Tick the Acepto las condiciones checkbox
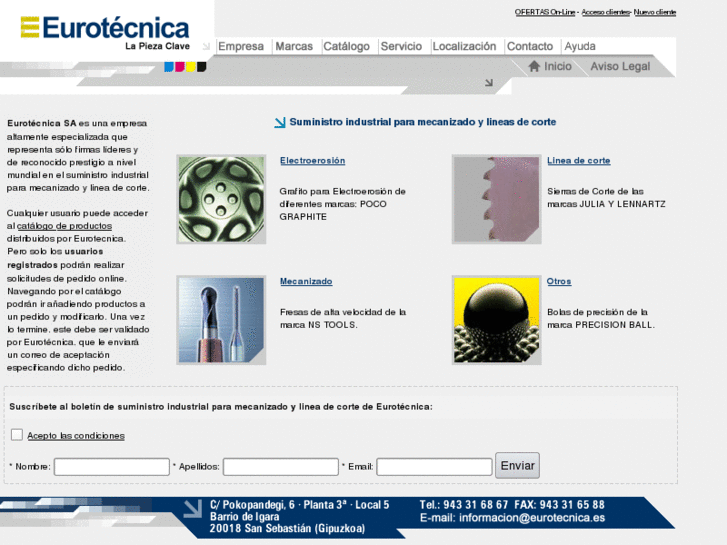The width and height of the screenshot is (727, 545). click(x=17, y=435)
